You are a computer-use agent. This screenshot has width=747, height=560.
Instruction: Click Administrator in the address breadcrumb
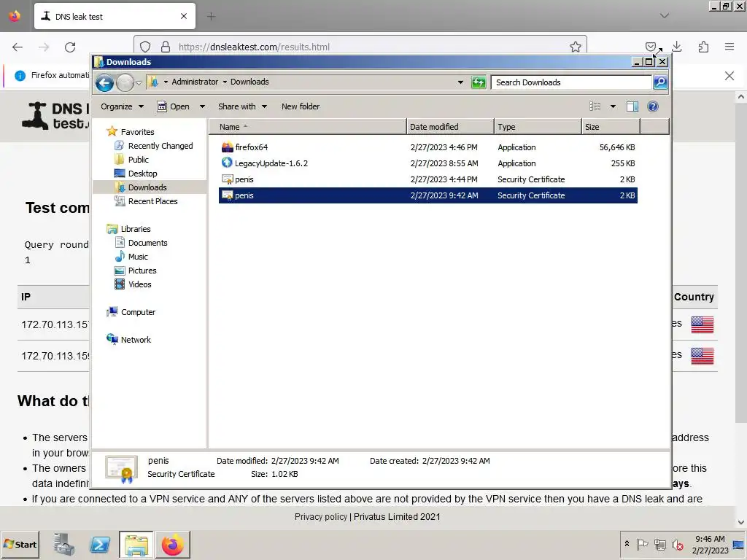(x=195, y=82)
